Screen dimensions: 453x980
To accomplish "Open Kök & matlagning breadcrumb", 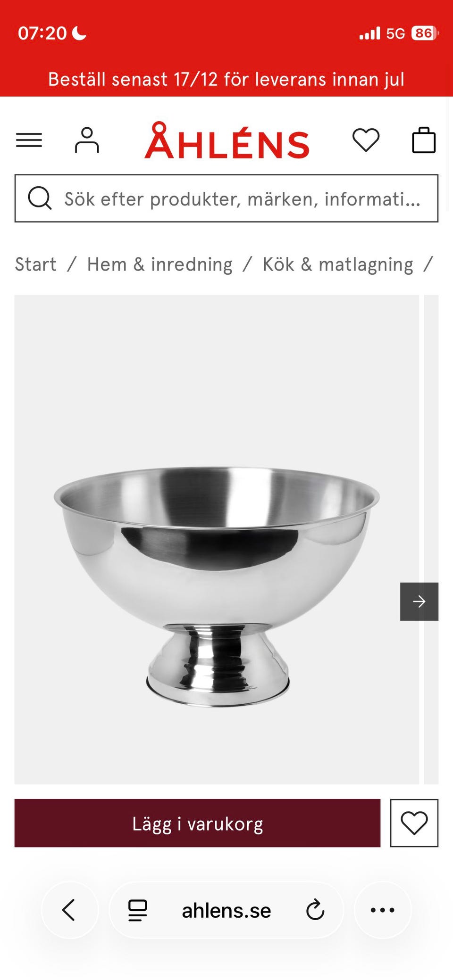I will click(338, 264).
